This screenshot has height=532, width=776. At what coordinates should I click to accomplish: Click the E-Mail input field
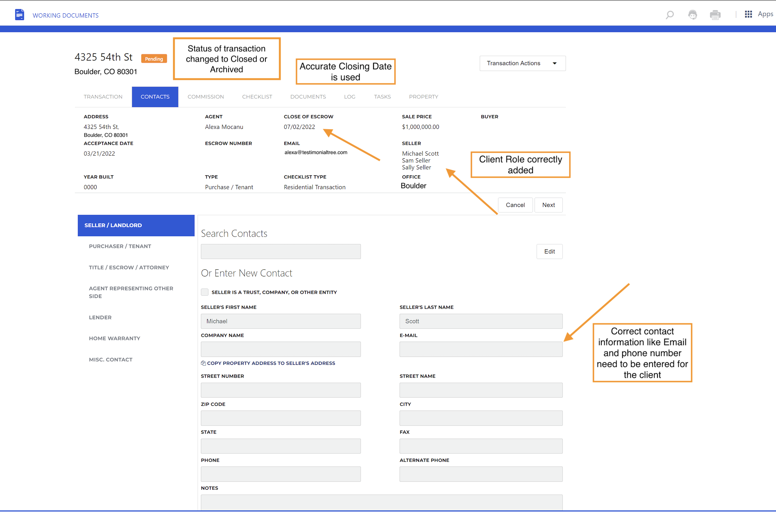[481, 349]
